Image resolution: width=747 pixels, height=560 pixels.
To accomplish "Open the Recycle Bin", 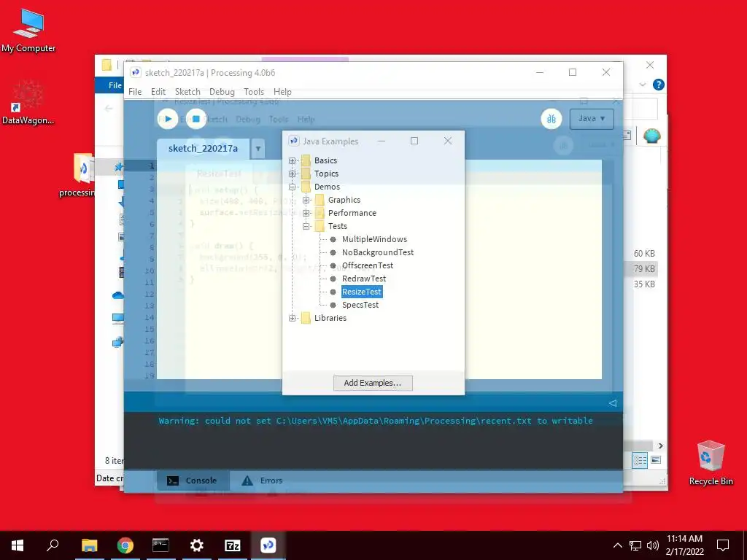I will coord(711,463).
